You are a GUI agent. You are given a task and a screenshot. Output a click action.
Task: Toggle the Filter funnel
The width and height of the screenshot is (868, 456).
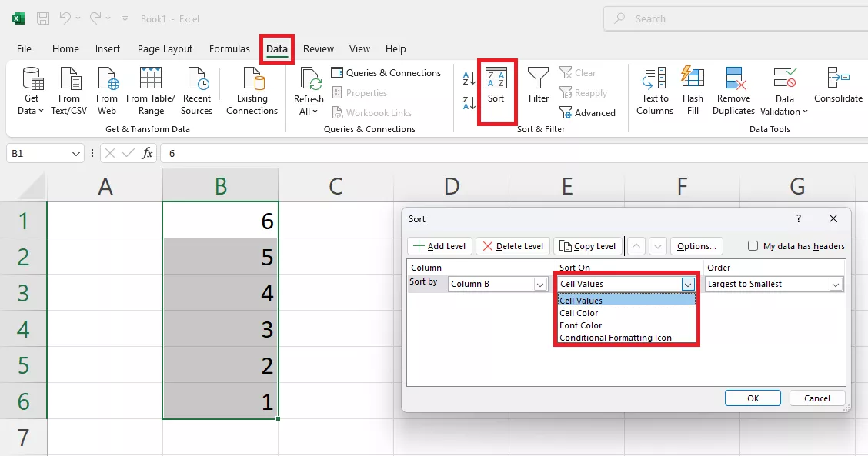(x=538, y=86)
